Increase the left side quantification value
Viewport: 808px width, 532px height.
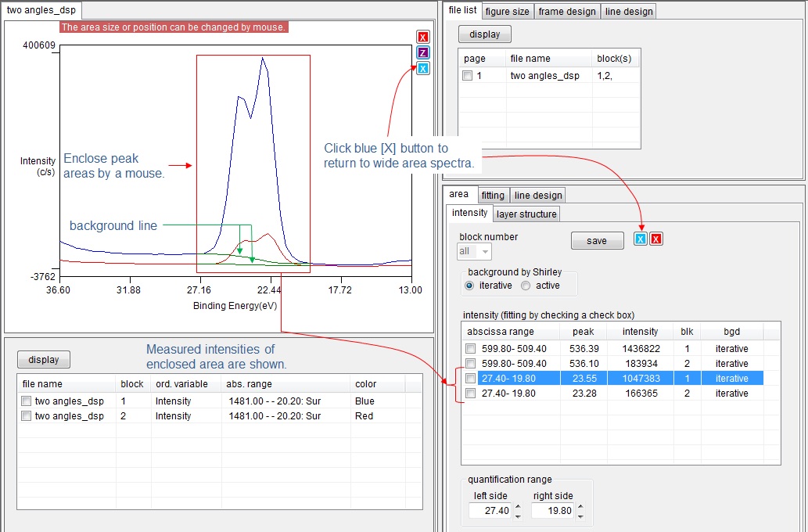pyautogui.click(x=518, y=506)
